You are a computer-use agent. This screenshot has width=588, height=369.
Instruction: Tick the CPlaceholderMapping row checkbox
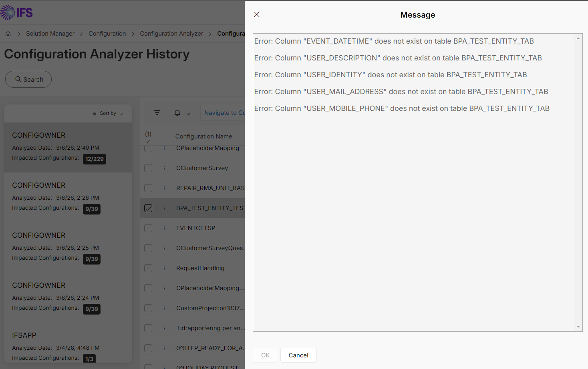148,148
